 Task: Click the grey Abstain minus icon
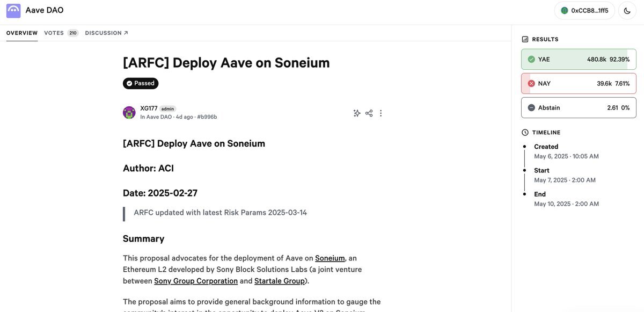point(531,108)
